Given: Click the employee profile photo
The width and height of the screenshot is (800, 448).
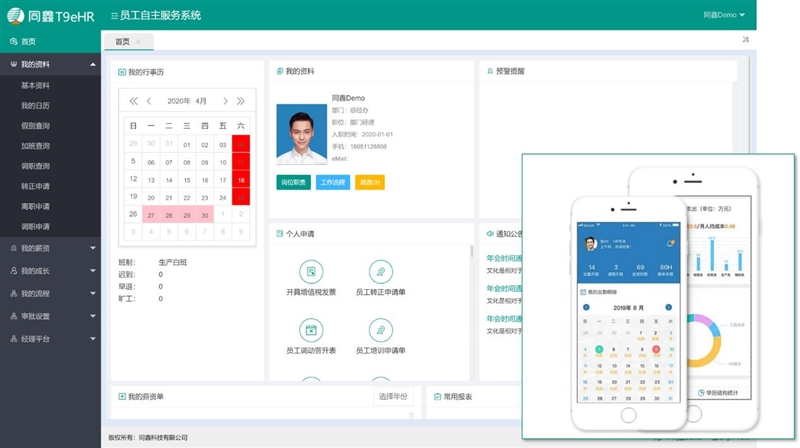Looking at the screenshot, I should click(x=301, y=135).
